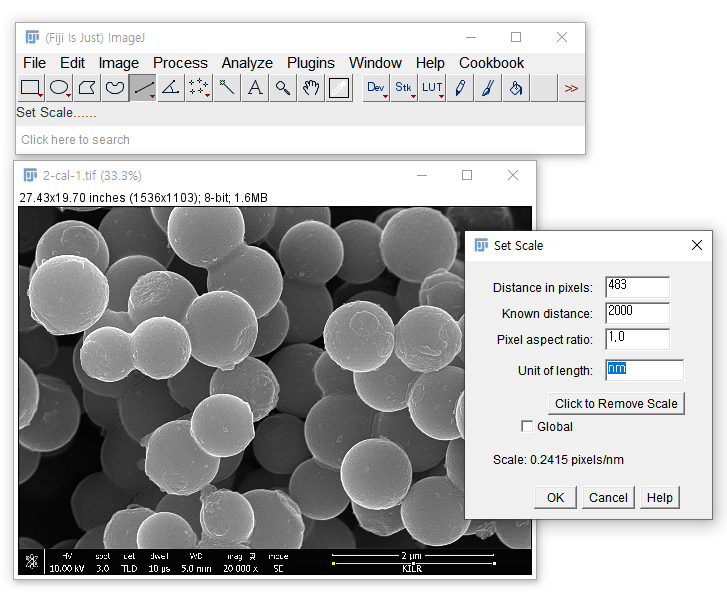Viewport: 727px width, 604px height.
Task: Open the Edit menu
Action: pos(72,63)
